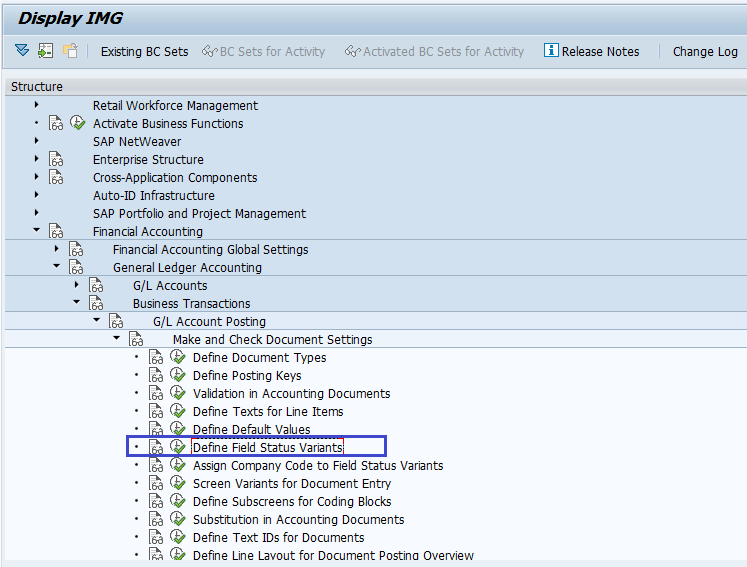Open documentation icon for G/L Account Posting
The image size is (747, 567).
[116, 321]
